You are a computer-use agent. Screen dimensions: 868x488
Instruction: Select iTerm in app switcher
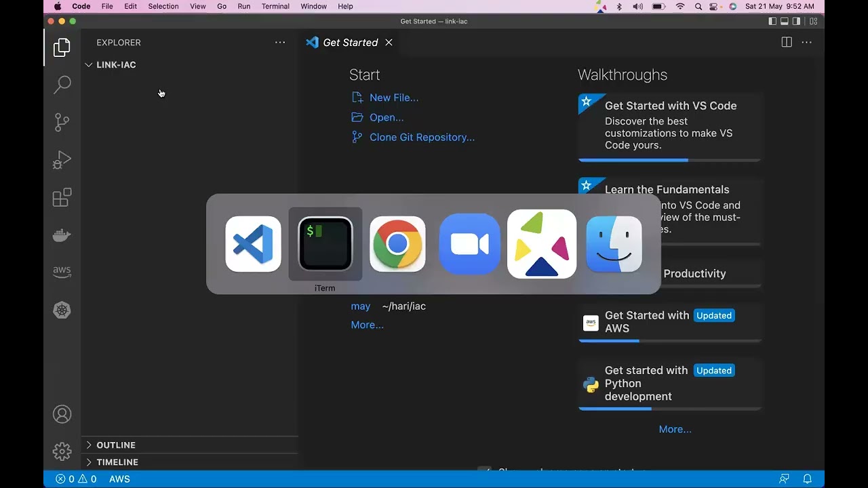point(325,244)
